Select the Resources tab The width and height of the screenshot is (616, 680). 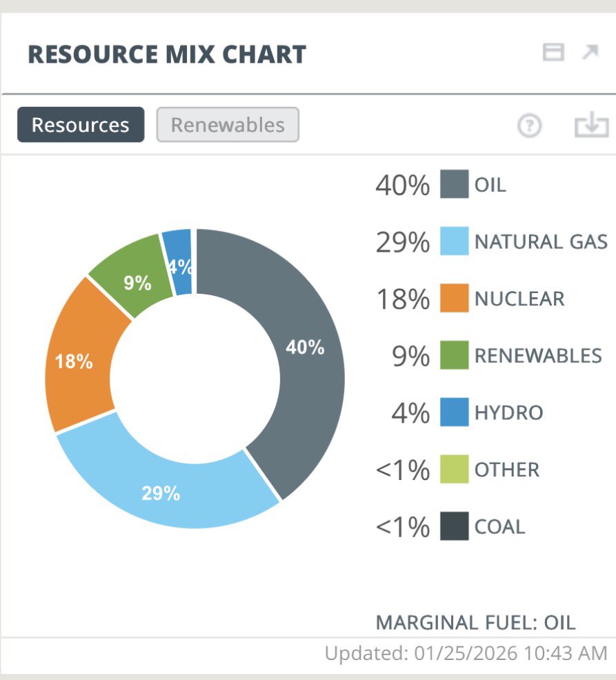point(80,125)
